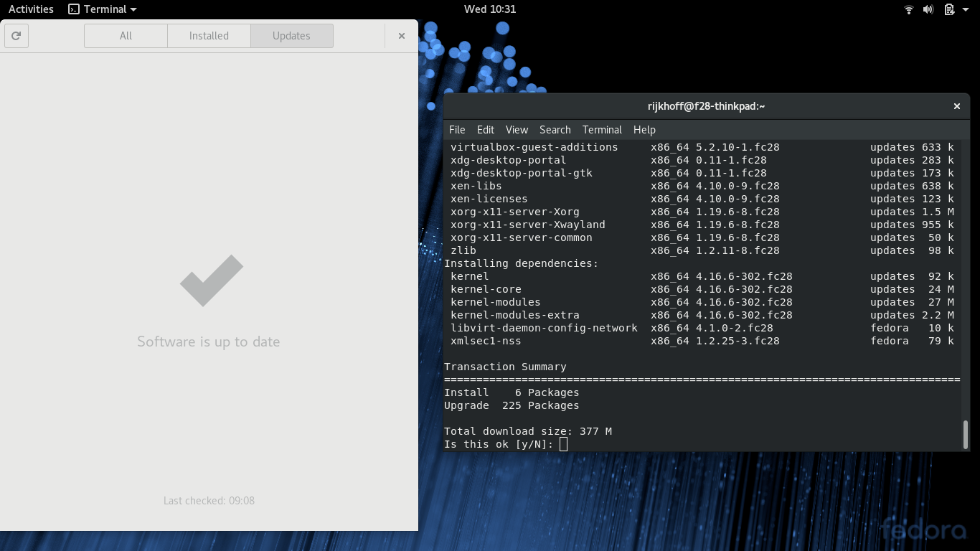Screen dimensions: 980x551
Task: Click the 'Install 6 Packages' line
Action: (x=512, y=392)
